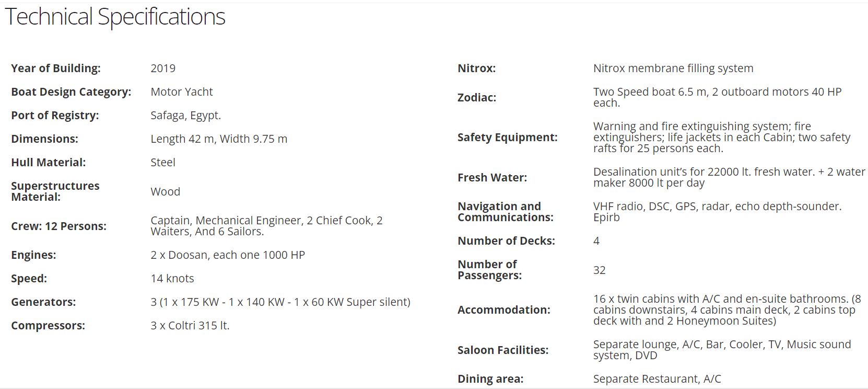
Task: Click the Year of Building label
Action: pyautogui.click(x=56, y=68)
